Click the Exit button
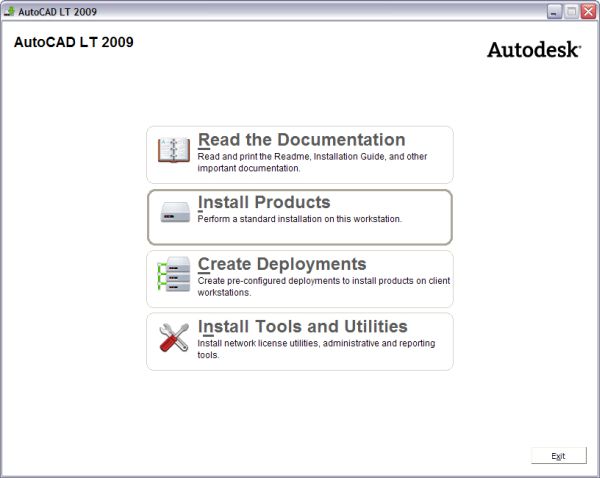The image size is (600, 478). pos(559,455)
